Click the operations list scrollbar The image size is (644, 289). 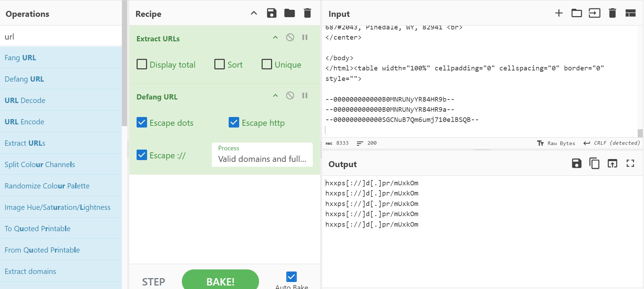[124, 63]
